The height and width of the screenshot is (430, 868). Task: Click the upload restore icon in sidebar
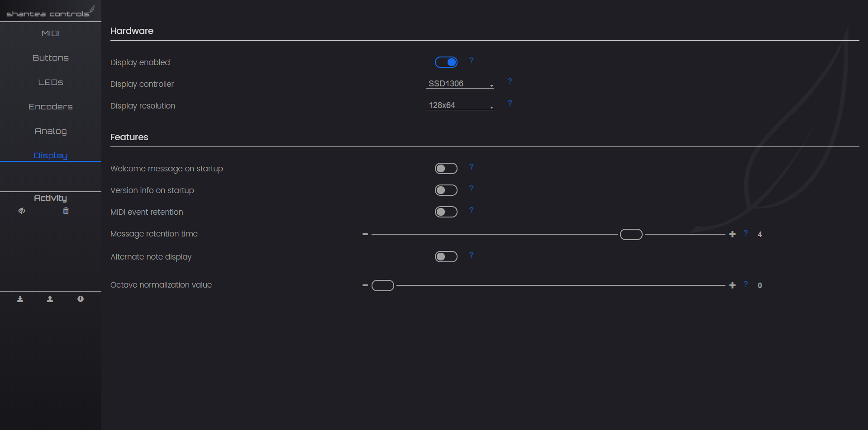(50, 299)
